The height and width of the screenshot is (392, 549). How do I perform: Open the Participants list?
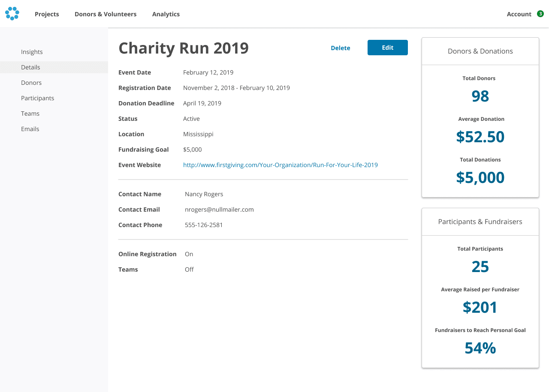click(37, 98)
